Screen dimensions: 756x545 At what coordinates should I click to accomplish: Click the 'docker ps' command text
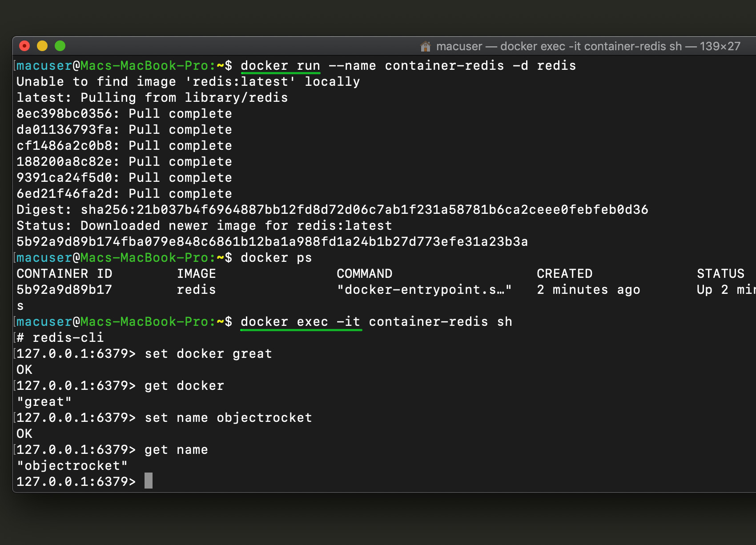coord(276,258)
